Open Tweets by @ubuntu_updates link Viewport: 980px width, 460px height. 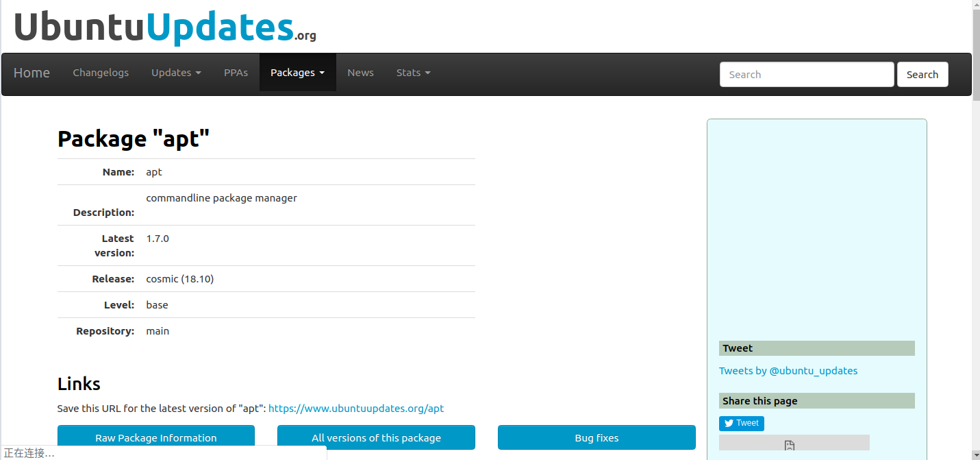pyautogui.click(x=788, y=371)
